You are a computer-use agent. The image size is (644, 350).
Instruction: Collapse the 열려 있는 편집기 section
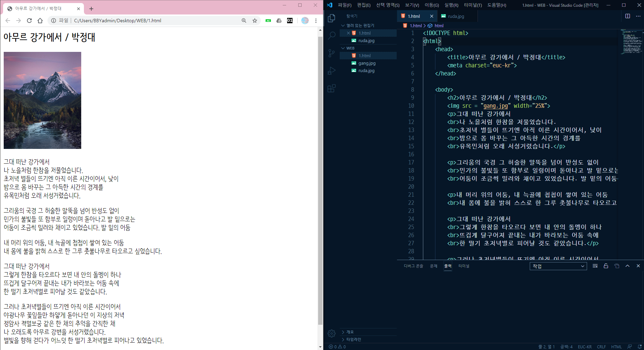pos(368,26)
